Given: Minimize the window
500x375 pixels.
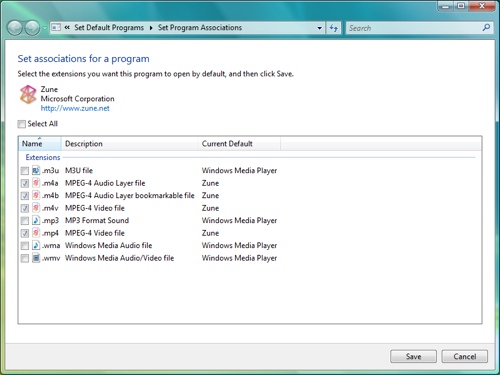Looking at the screenshot, I should click(x=446, y=6).
